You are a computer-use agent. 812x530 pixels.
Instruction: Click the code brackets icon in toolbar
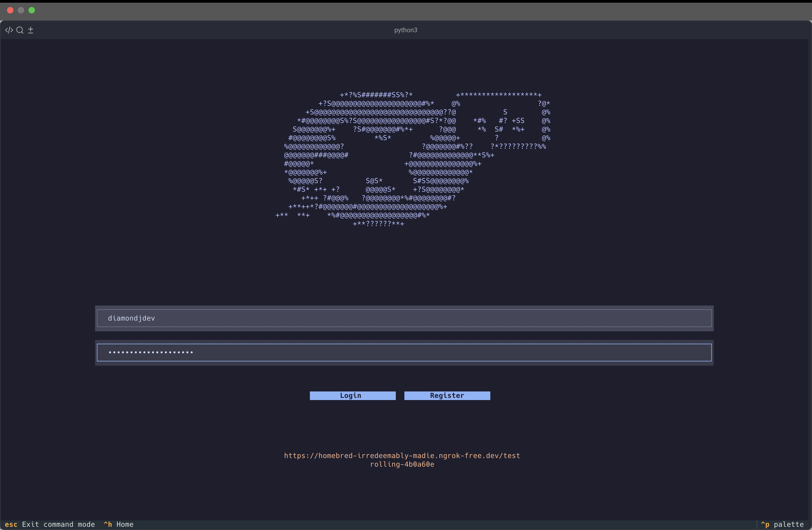(9, 30)
